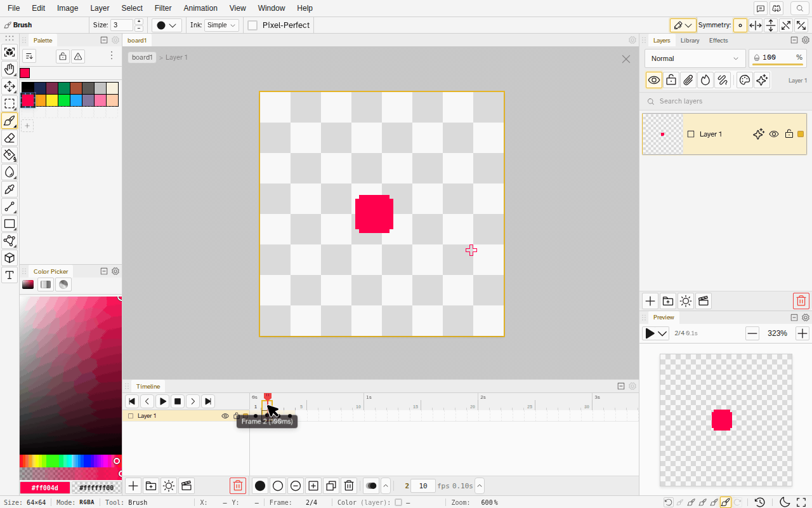This screenshot has width=812, height=508.
Task: Select the Line tool
Action: click(10, 206)
